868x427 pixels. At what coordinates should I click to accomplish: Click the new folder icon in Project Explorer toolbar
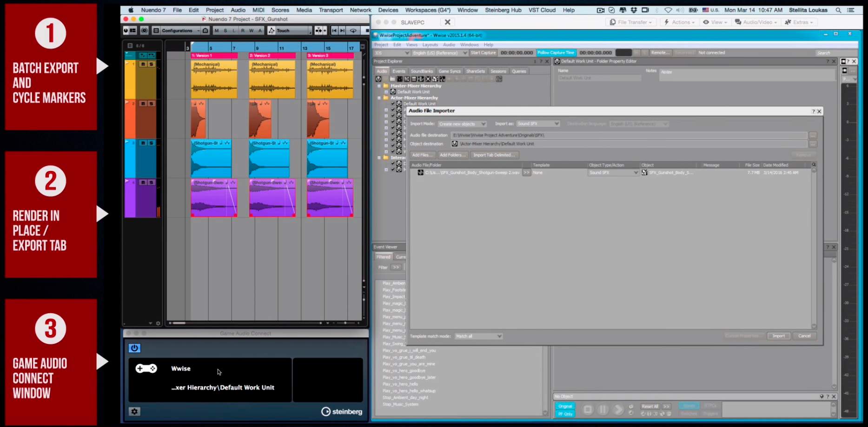393,79
